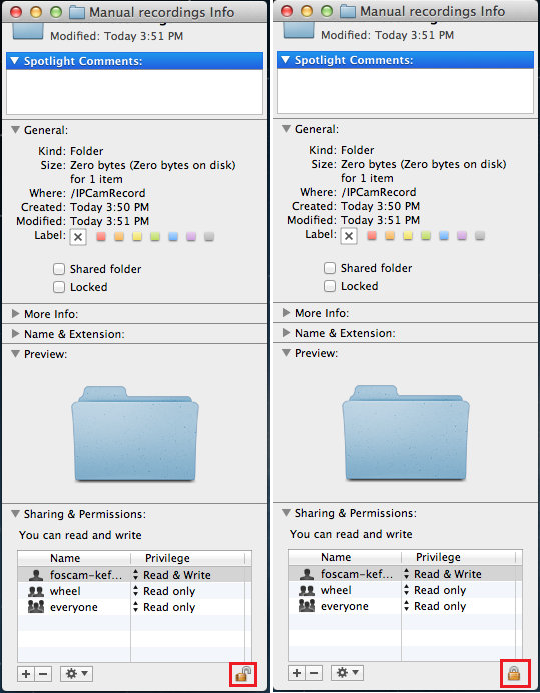
Task: Open foscam-kef Read & Write privilege popup, right window
Action: (443, 574)
